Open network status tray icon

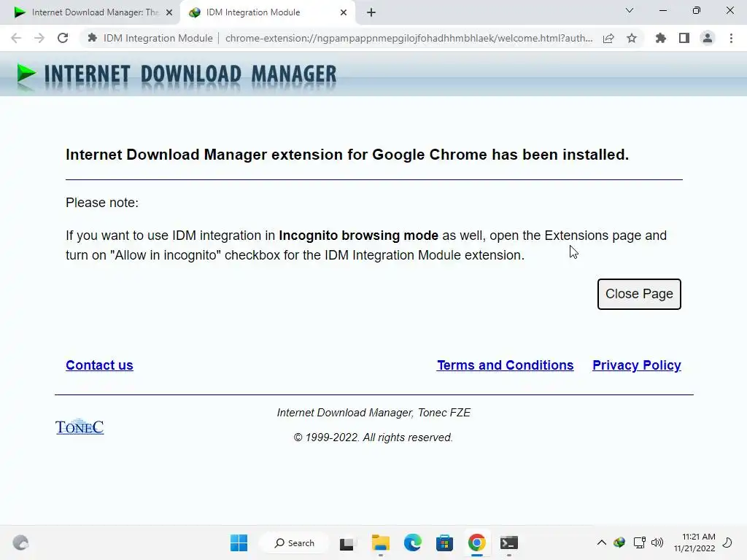[639, 542]
